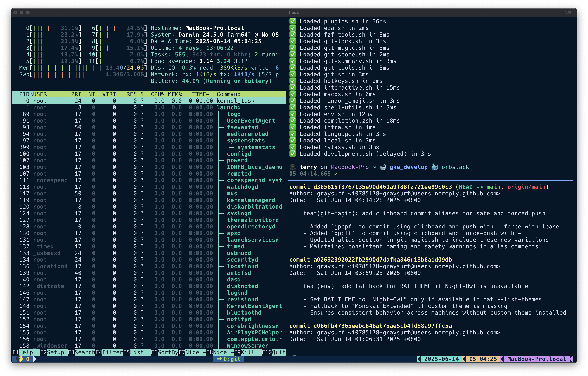Screen dimensions: 588x376
Task: Click the whale icon before orbstack
Action: click(435, 167)
